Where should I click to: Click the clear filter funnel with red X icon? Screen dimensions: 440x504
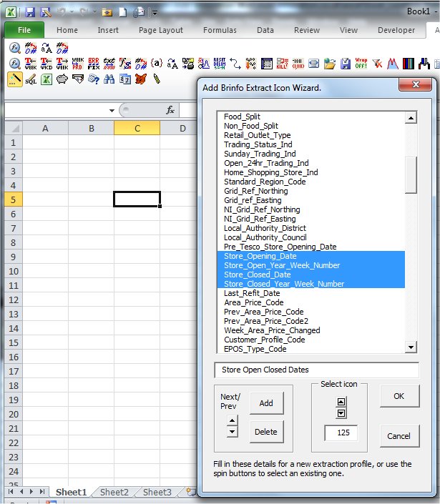point(376,64)
